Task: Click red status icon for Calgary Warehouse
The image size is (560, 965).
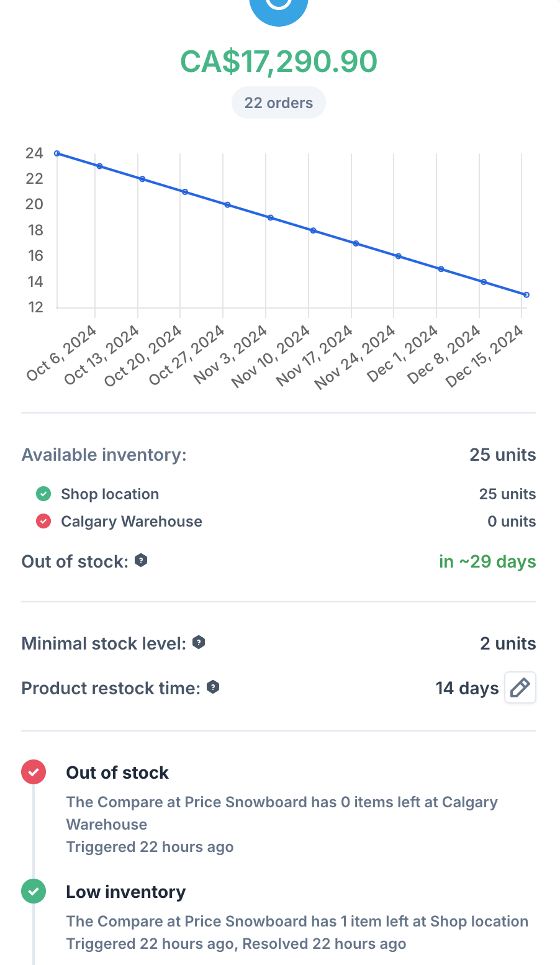Action: click(43, 521)
